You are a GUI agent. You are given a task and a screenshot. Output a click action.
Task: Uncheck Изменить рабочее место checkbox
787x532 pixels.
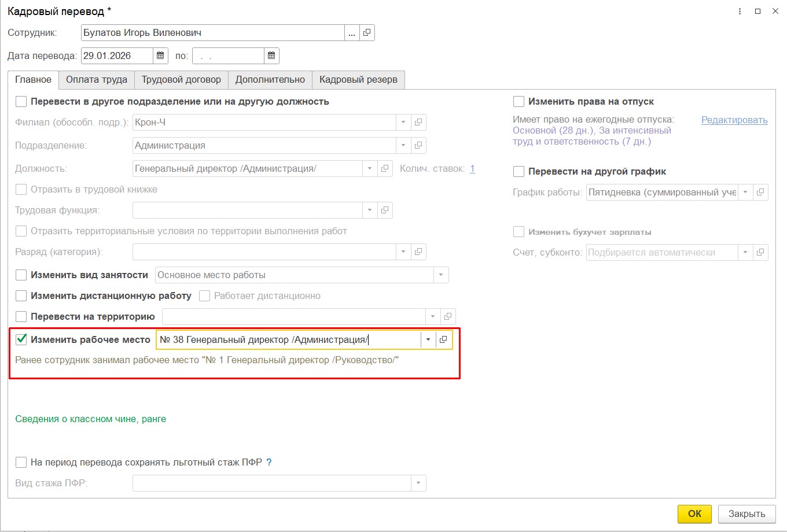coord(21,339)
